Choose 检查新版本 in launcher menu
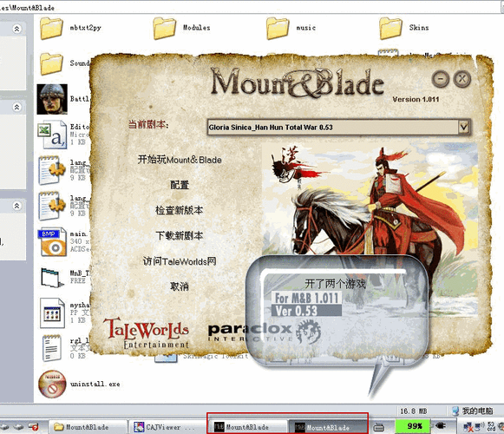Image resolution: width=504 pixels, height=434 pixels. pyautogui.click(x=180, y=210)
